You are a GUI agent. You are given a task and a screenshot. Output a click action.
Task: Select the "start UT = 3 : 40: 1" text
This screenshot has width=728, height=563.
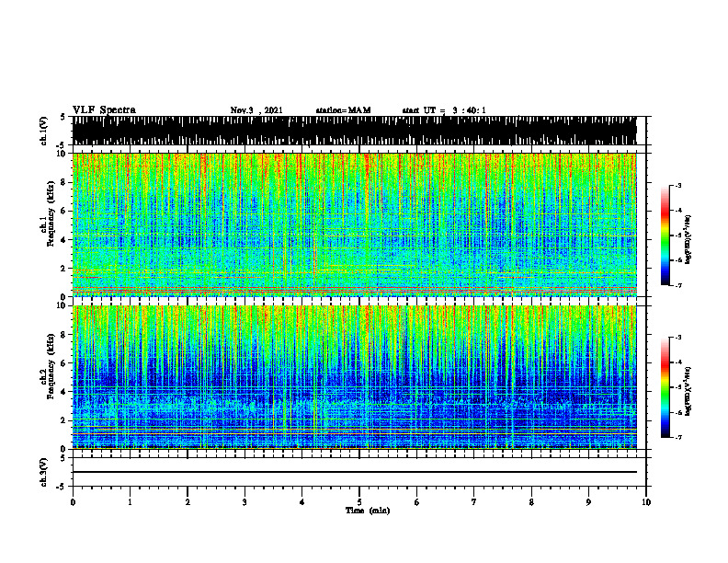(444, 110)
